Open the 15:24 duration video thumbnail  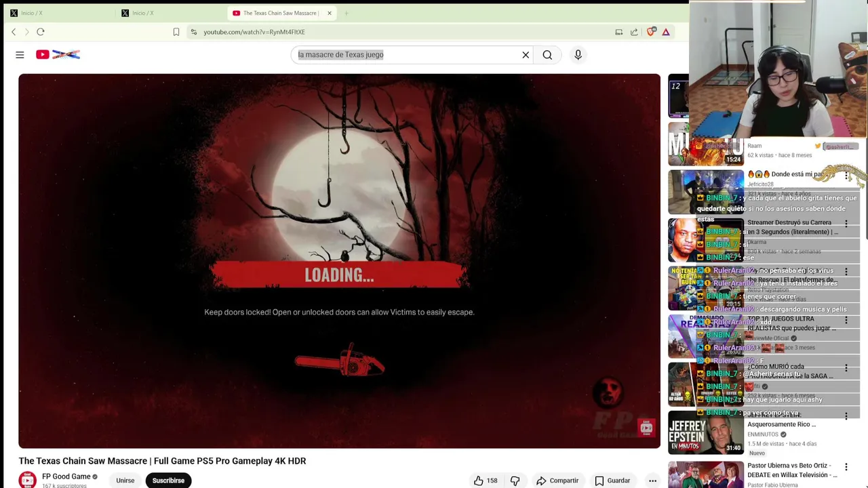coord(705,144)
